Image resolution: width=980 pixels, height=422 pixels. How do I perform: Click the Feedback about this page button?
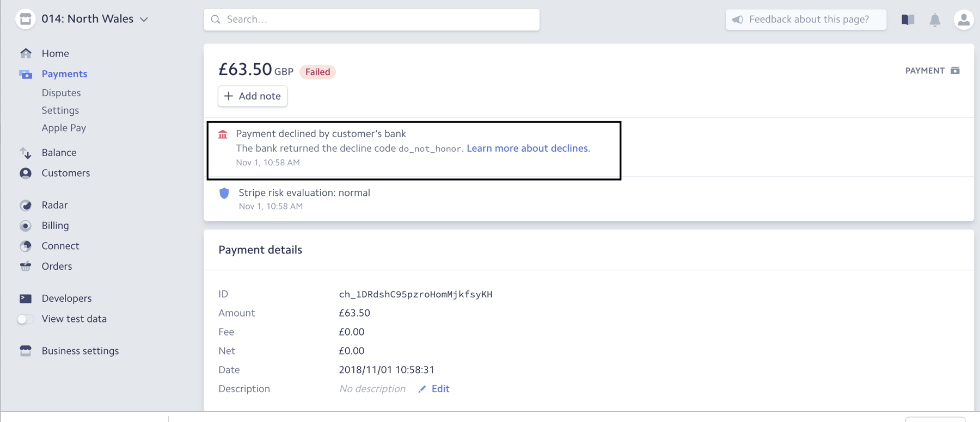[806, 20]
